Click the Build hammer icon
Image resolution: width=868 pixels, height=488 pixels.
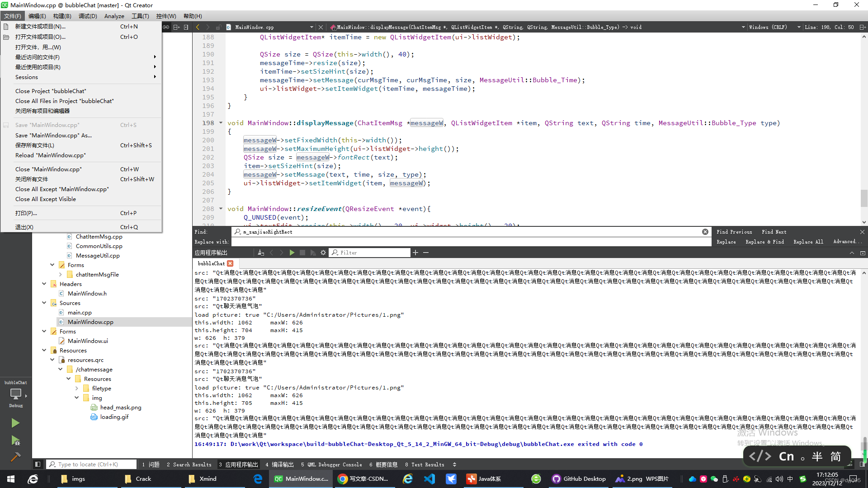coord(15,457)
